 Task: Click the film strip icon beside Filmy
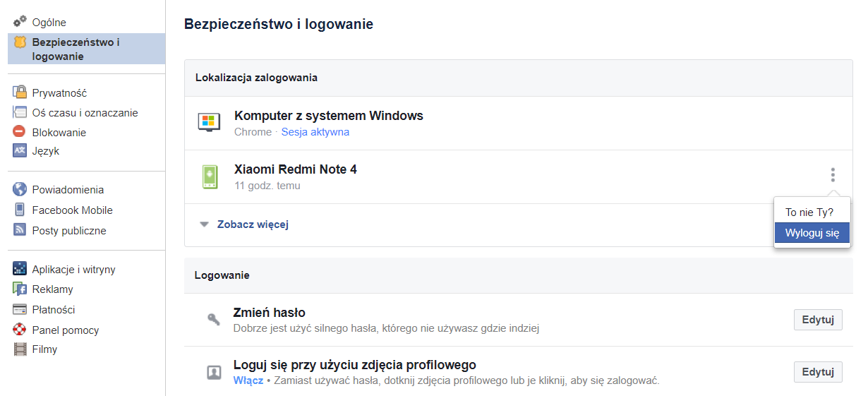click(20, 349)
